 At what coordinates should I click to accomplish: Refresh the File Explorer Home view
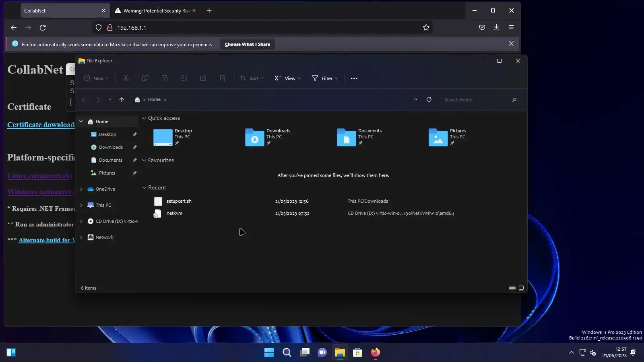429,100
